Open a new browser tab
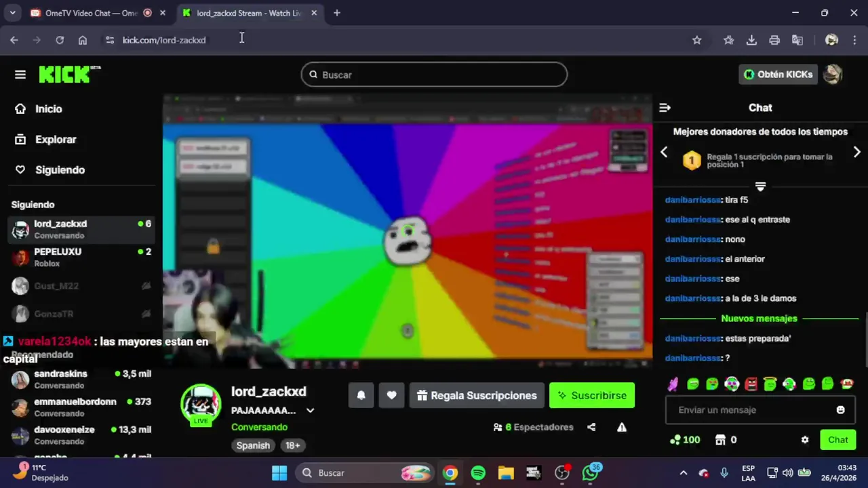The width and height of the screenshot is (868, 488). tap(337, 13)
